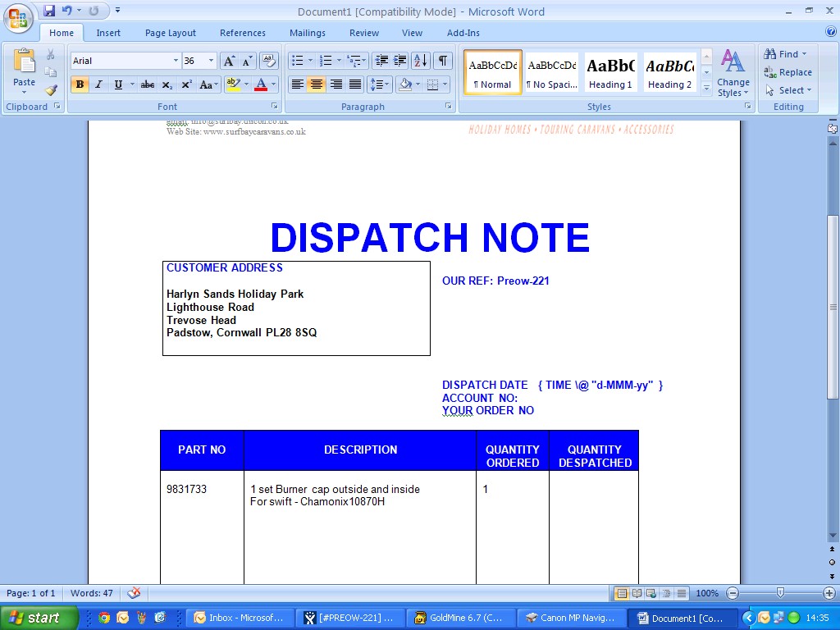The width and height of the screenshot is (840, 630).
Task: Switch to GoldMine 6.7 taskbar window
Action: point(459,618)
